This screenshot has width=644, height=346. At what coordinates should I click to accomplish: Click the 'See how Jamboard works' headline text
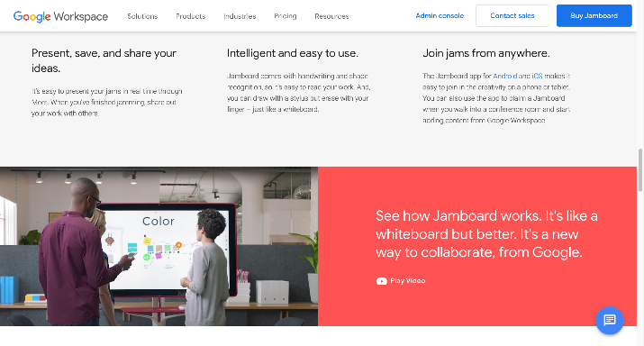pyautogui.click(x=486, y=233)
